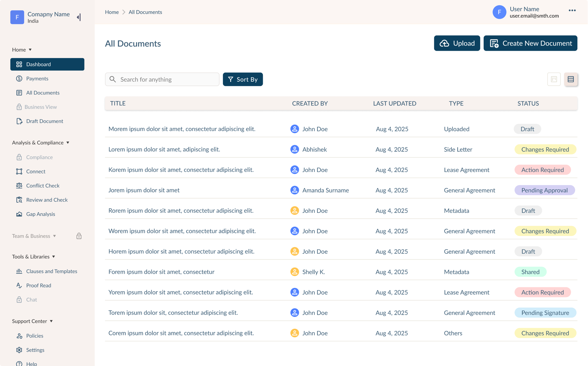The width and height of the screenshot is (588, 366).
Task: Click the company logo F badge
Action: (17, 17)
